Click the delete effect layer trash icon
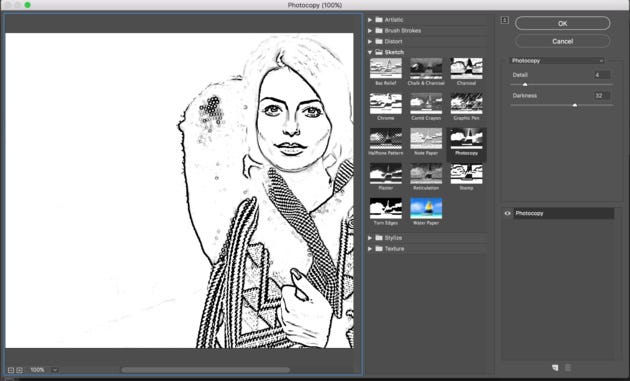 coord(568,368)
